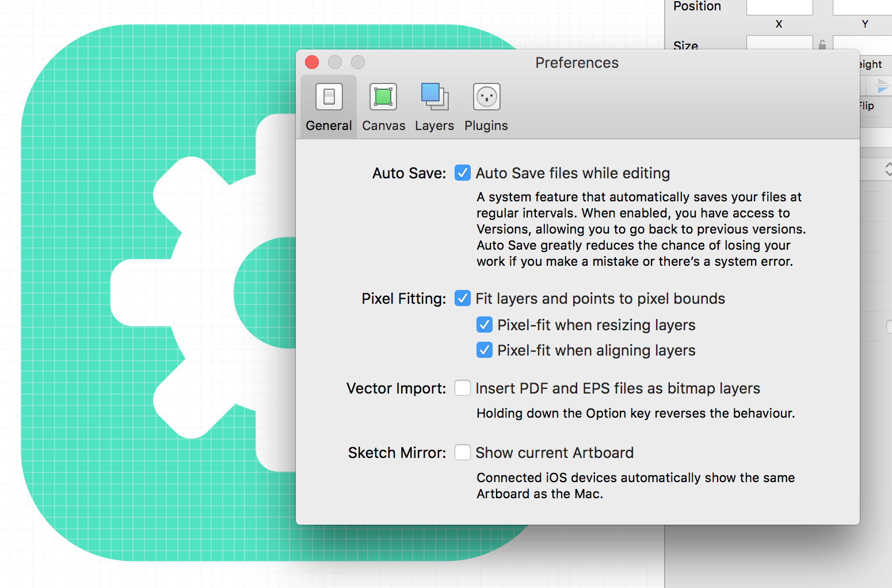
Task: Click the green Canvas icon
Action: [383, 97]
